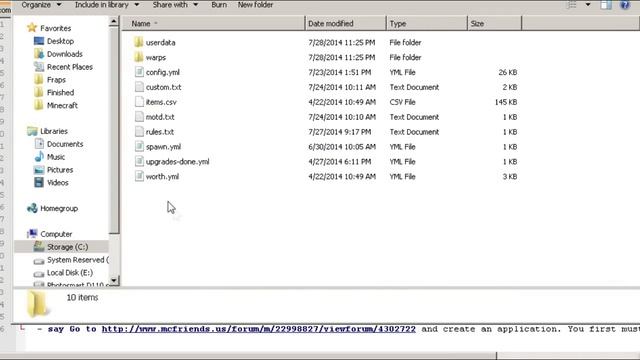
Task: Click date 7/27/2014 9:17 PM
Action: 340,132
